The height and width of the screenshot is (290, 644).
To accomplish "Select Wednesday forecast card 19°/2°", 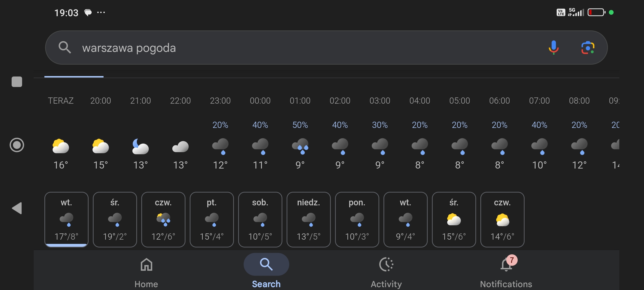I will coord(115,219).
